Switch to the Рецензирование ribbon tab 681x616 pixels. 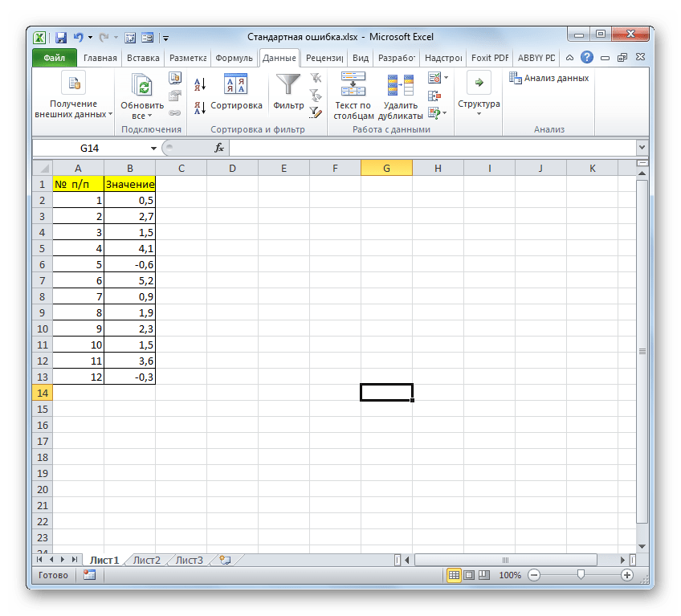(324, 58)
